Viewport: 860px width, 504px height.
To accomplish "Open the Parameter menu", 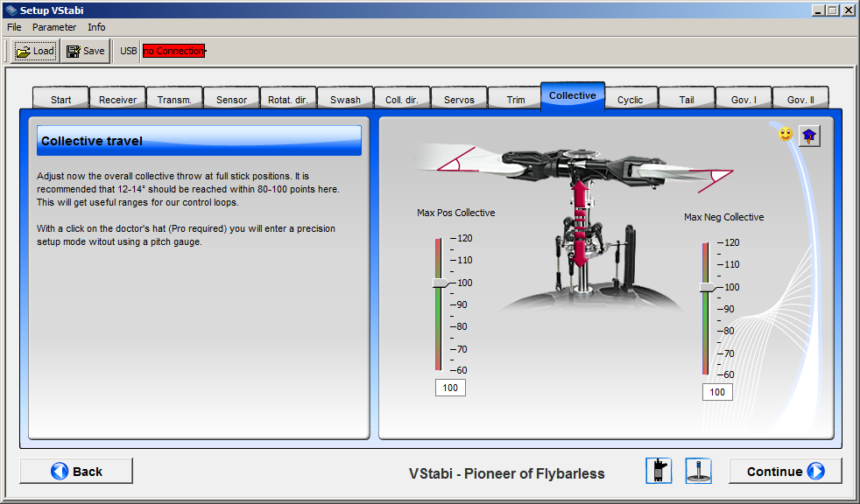I will click(54, 27).
